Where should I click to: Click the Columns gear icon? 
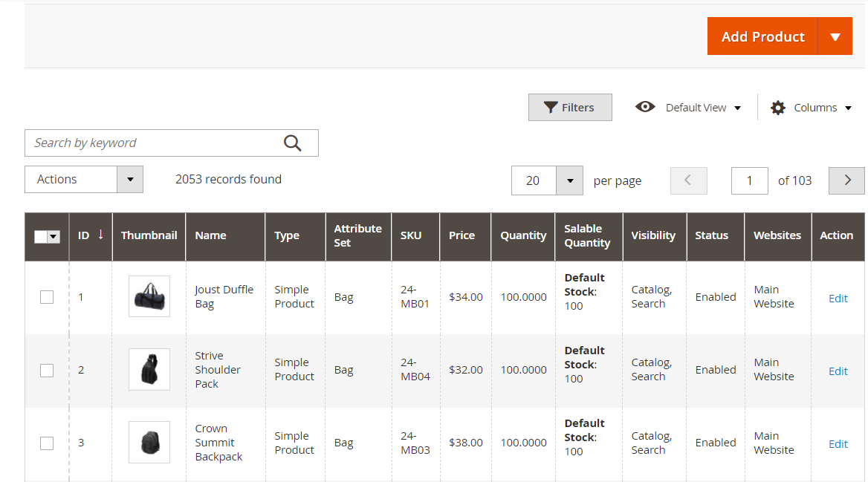(778, 108)
